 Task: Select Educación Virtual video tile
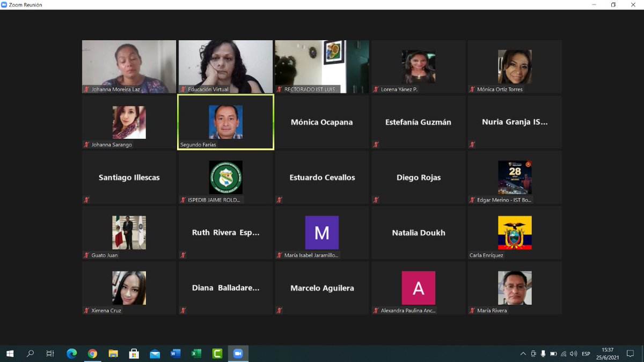click(225, 67)
